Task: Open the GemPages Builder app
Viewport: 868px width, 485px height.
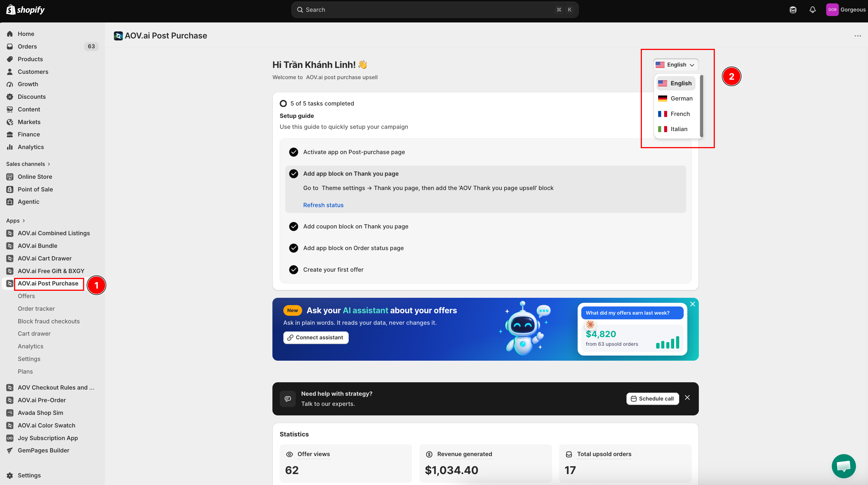Action: 43,451
